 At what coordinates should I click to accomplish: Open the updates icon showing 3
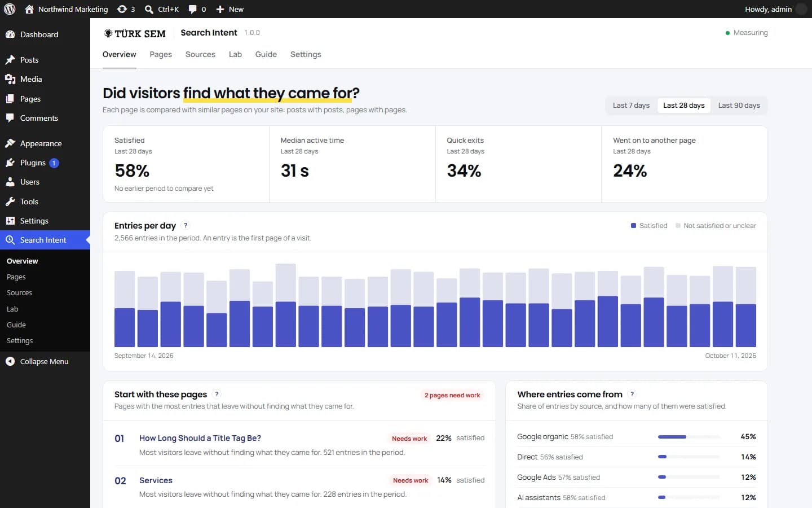tap(122, 9)
